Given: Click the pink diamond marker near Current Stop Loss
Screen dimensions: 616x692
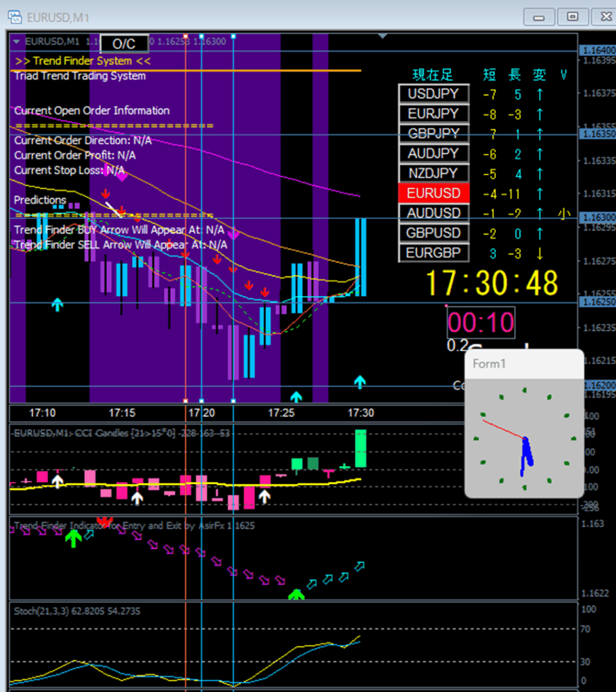Looking at the screenshot, I should tap(122, 176).
